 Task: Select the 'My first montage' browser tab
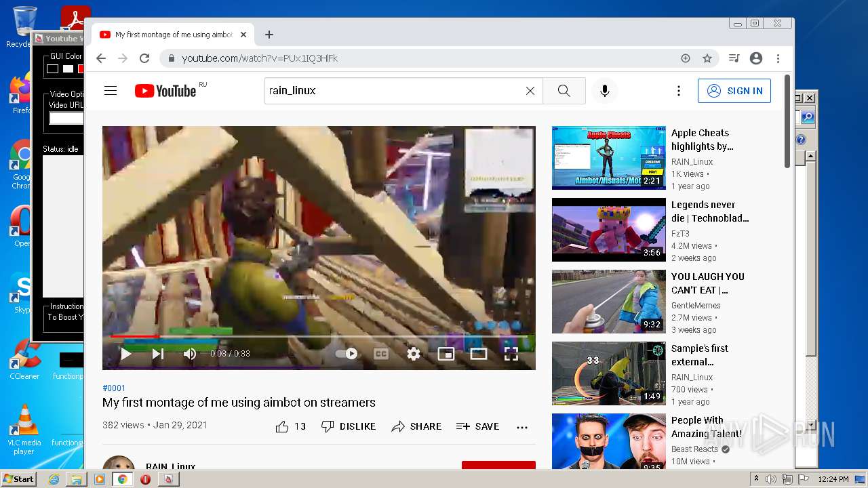(x=174, y=35)
